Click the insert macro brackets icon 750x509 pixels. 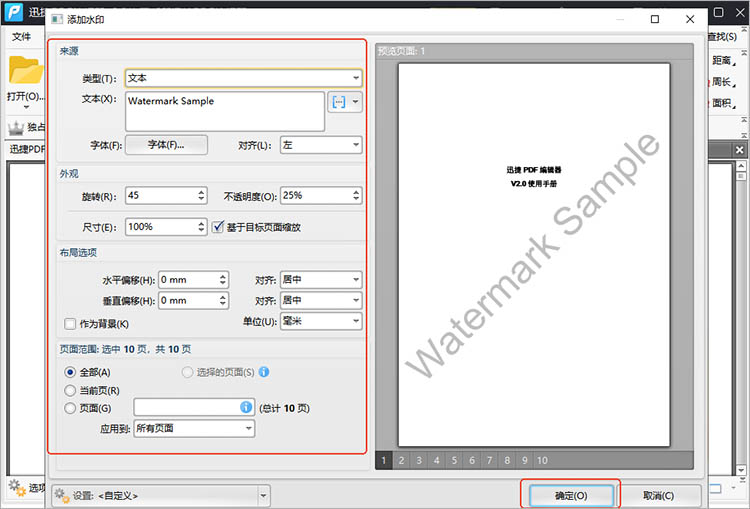(339, 101)
